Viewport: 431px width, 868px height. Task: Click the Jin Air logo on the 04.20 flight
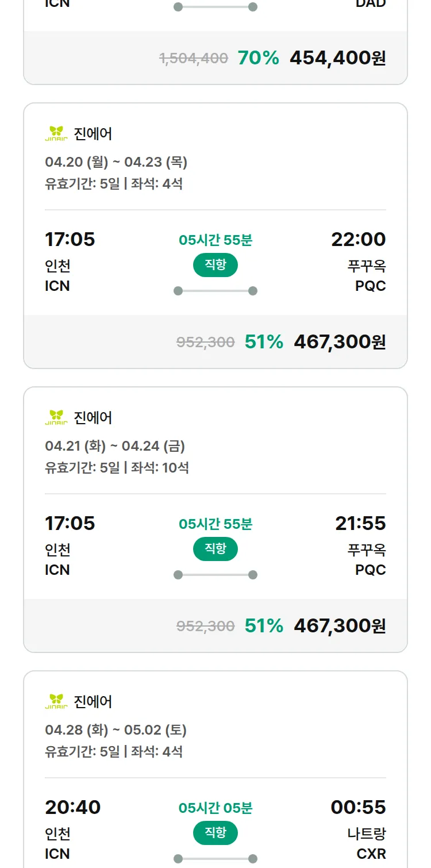coord(56,133)
